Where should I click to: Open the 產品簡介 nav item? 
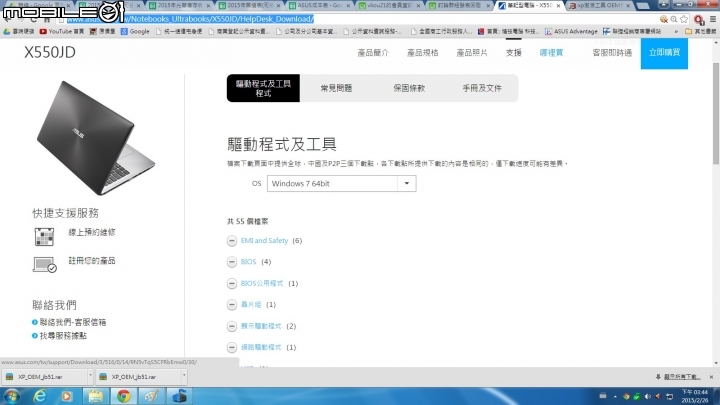(373, 53)
